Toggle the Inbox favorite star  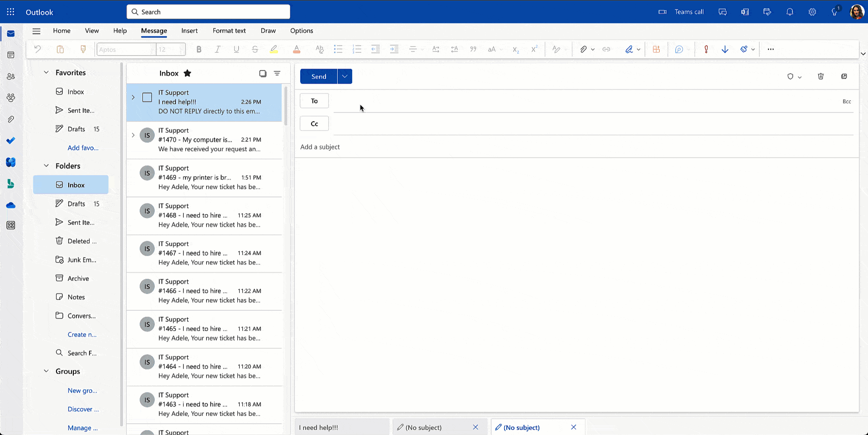click(187, 73)
